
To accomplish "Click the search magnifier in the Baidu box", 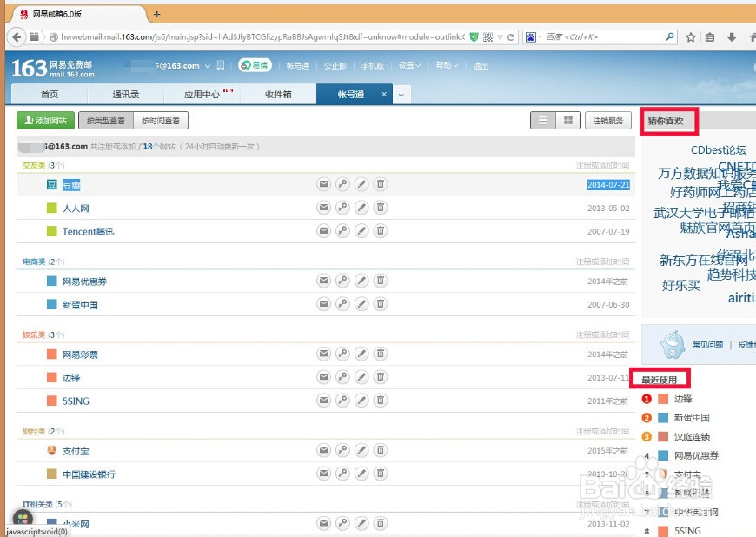I will pyautogui.click(x=669, y=36).
